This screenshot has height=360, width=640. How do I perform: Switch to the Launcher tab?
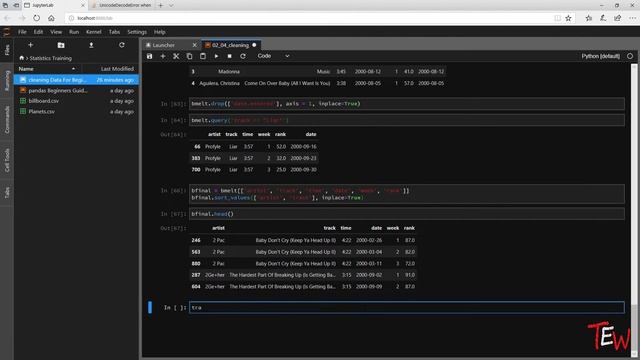167,45
